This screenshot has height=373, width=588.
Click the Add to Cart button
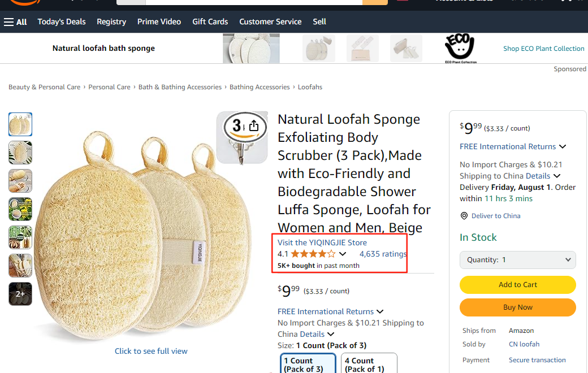[x=517, y=284]
